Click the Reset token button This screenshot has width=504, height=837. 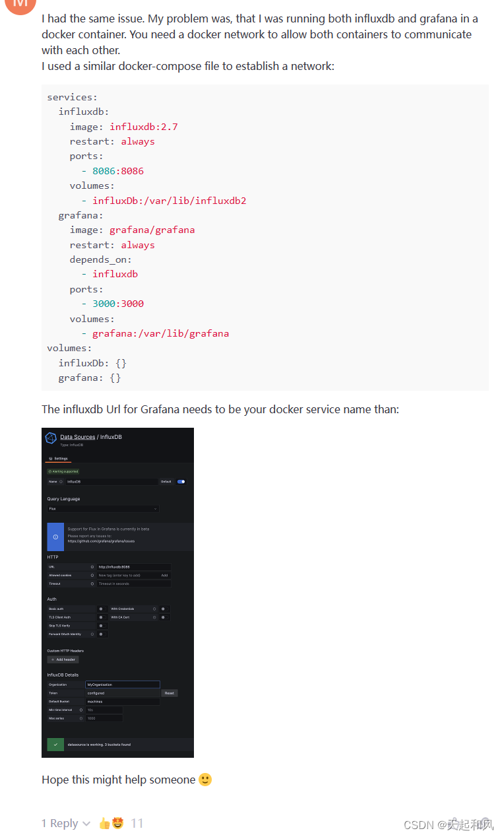point(170,693)
